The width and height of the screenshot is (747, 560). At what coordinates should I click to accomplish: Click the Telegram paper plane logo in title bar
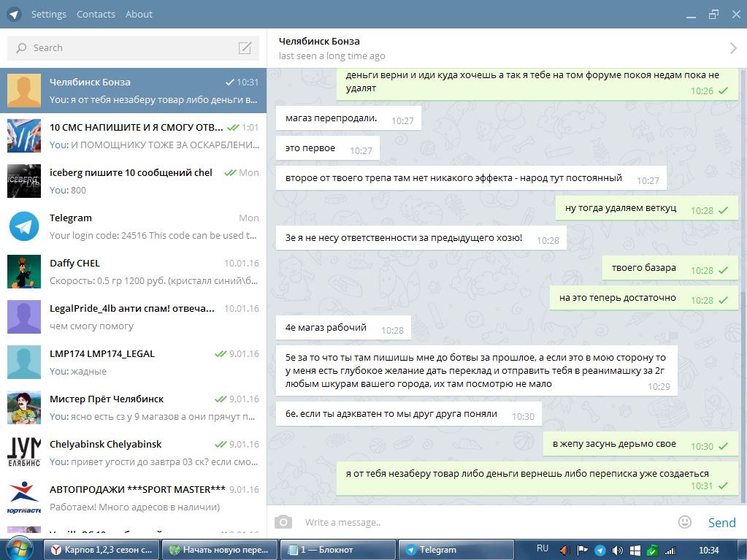(14, 15)
